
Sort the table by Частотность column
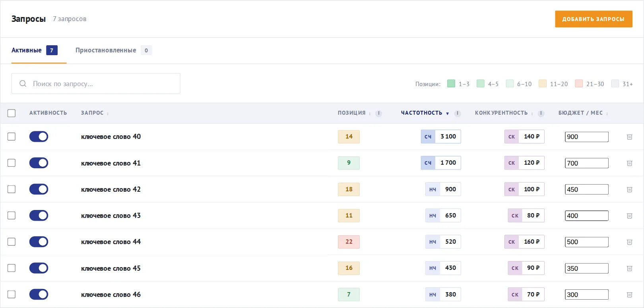(x=425, y=113)
